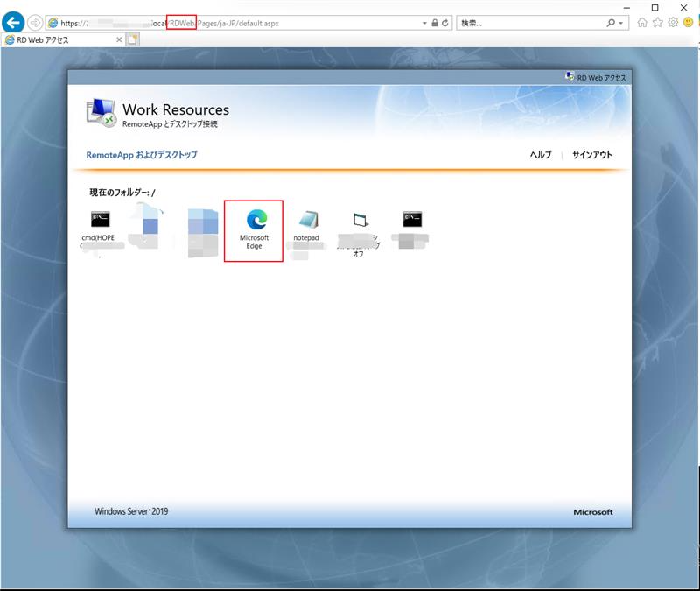The image size is (700, 591).
Task: Click the Windows Server 2019 footer text
Action: pyautogui.click(x=131, y=511)
